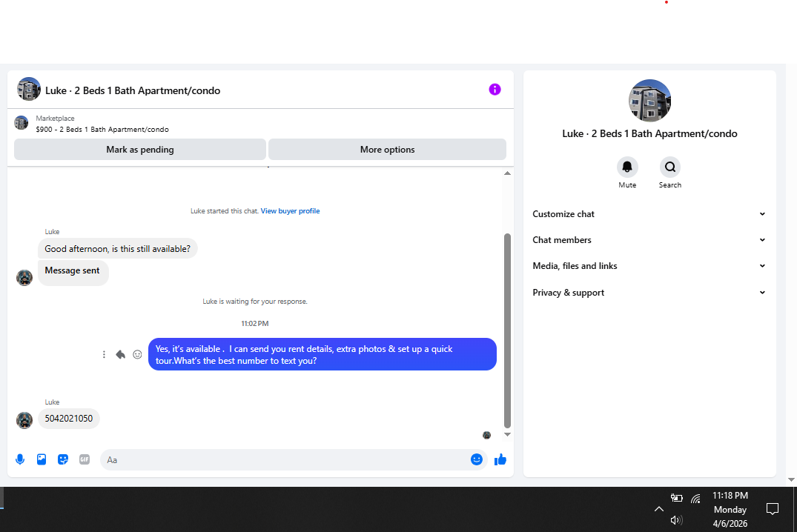Viewport: 797px width, 532px height.
Task: Attach a photo with the image icon
Action: tap(42, 460)
